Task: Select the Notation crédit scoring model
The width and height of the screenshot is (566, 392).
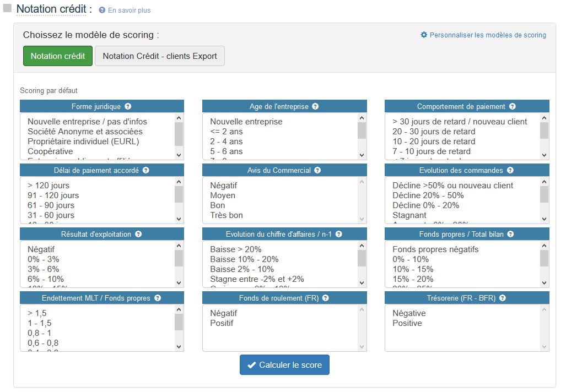Action: (x=58, y=56)
